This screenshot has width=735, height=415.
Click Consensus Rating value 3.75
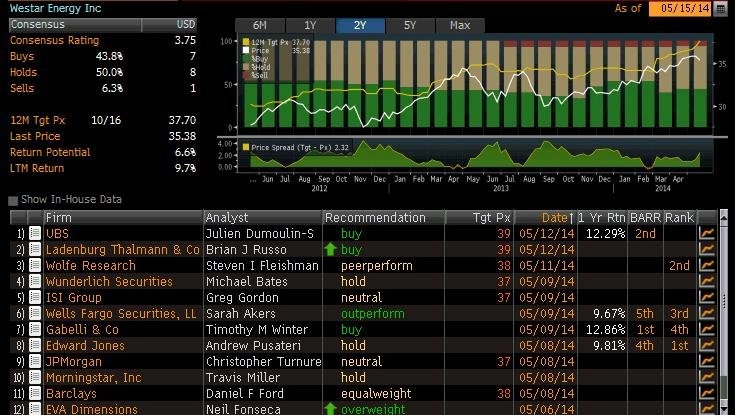(x=185, y=40)
